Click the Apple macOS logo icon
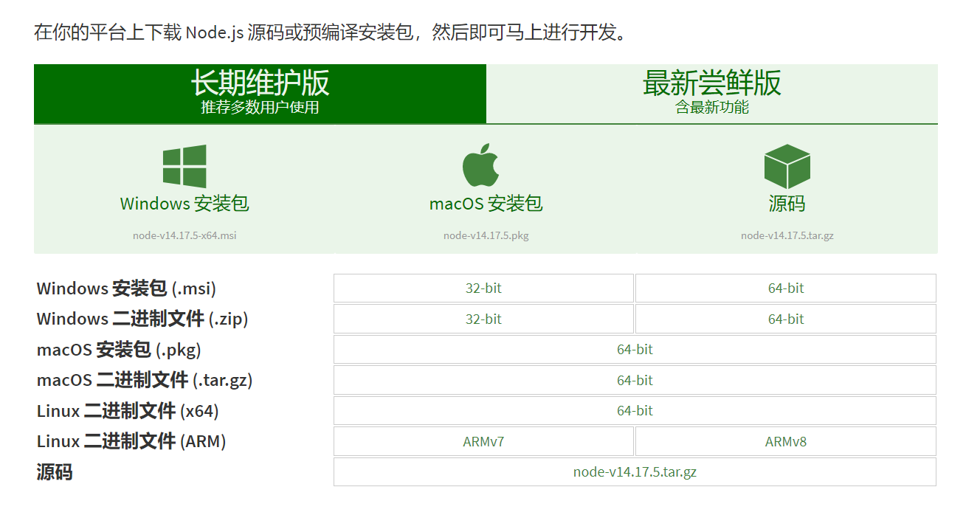This screenshot has width=980, height=515. click(481, 165)
